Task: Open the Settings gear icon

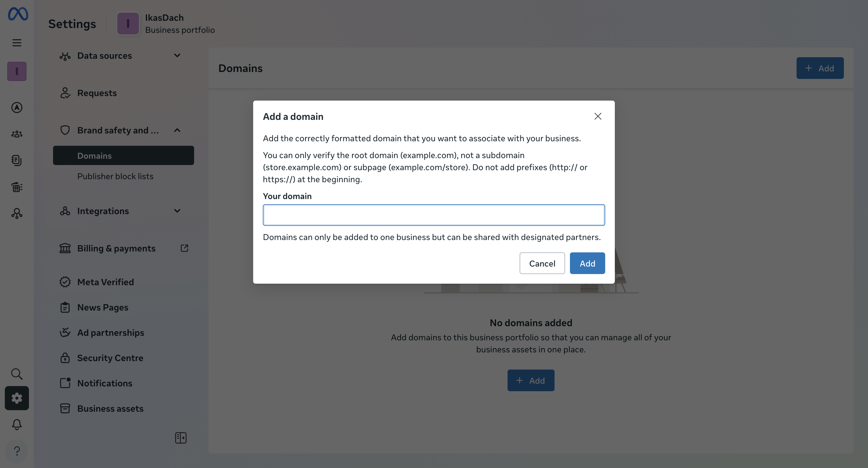Action: click(17, 398)
